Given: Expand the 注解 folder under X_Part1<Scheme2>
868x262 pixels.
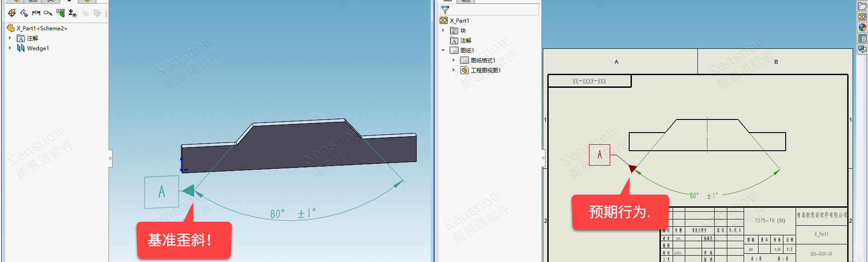Looking at the screenshot, I should (x=10, y=38).
